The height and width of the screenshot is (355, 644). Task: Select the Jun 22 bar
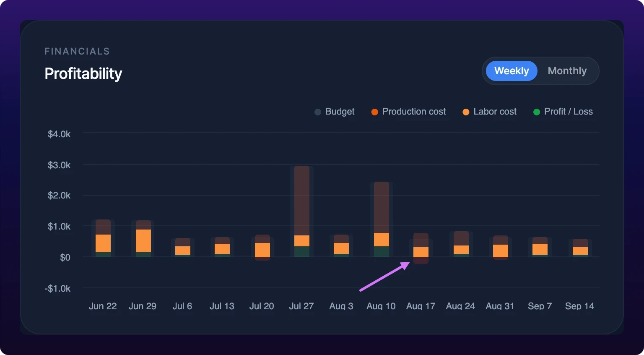tap(103, 238)
